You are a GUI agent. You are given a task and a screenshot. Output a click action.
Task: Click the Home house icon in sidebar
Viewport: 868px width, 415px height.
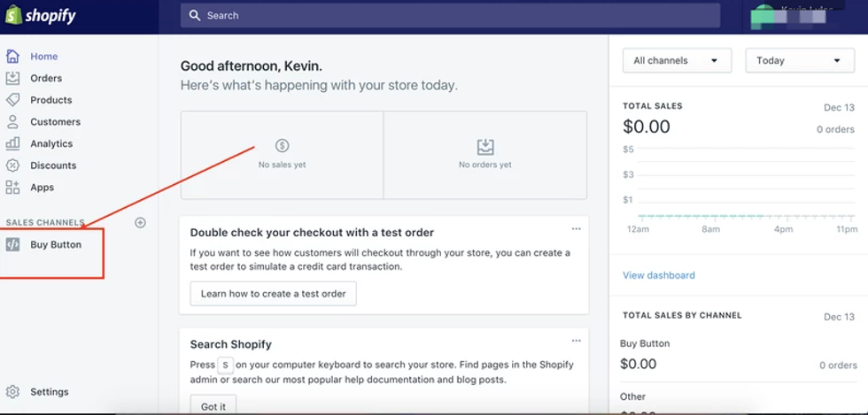pos(12,56)
